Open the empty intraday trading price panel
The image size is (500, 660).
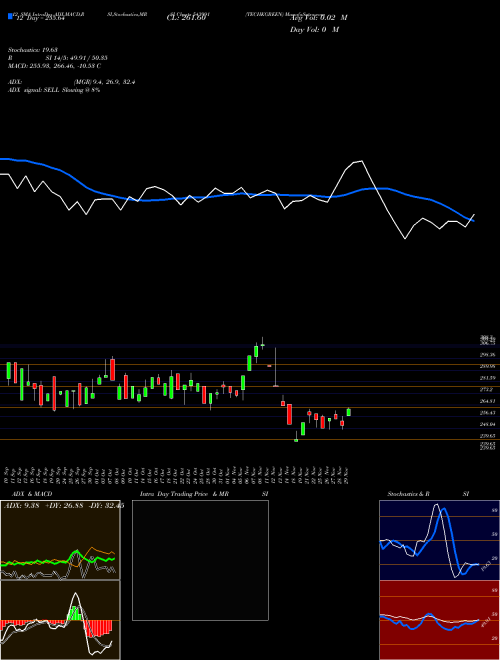(200, 560)
